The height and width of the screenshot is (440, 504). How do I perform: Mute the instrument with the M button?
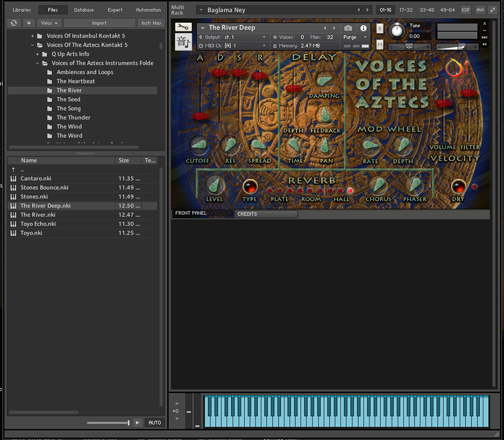coord(379,44)
